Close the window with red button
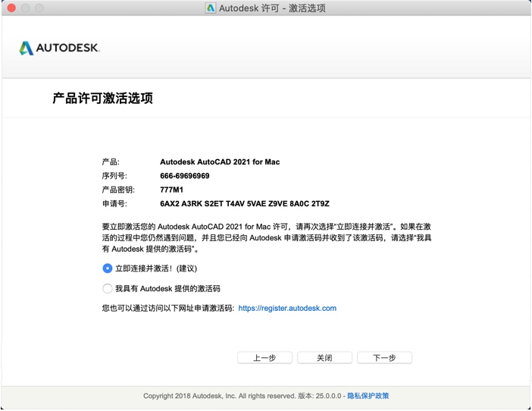The image size is (532, 411). [x=11, y=8]
